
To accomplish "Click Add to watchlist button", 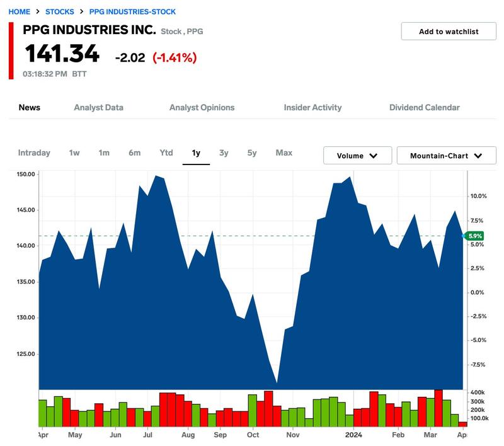I will click(449, 31).
